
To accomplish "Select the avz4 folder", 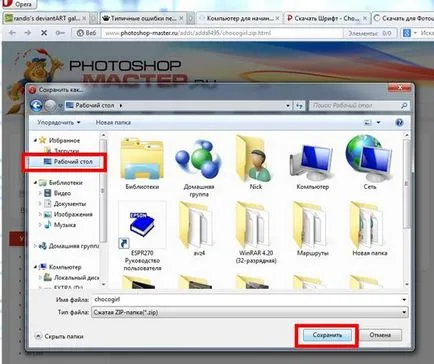I will point(199,229).
